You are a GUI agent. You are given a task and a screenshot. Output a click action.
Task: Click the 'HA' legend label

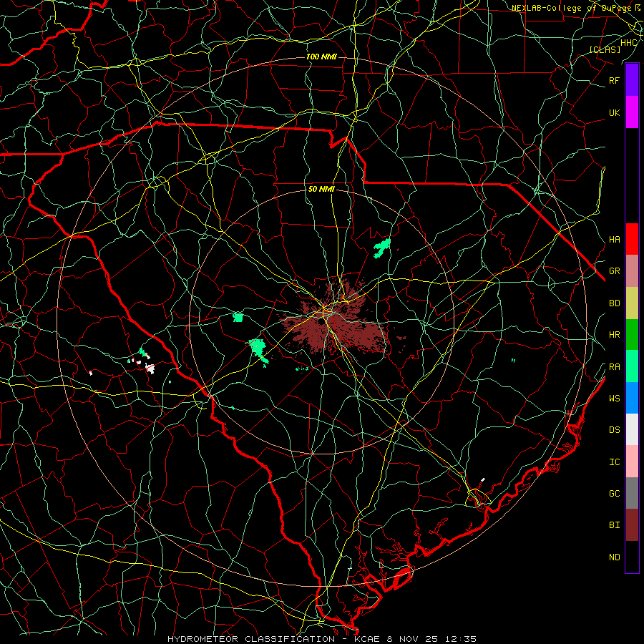pyautogui.click(x=614, y=239)
